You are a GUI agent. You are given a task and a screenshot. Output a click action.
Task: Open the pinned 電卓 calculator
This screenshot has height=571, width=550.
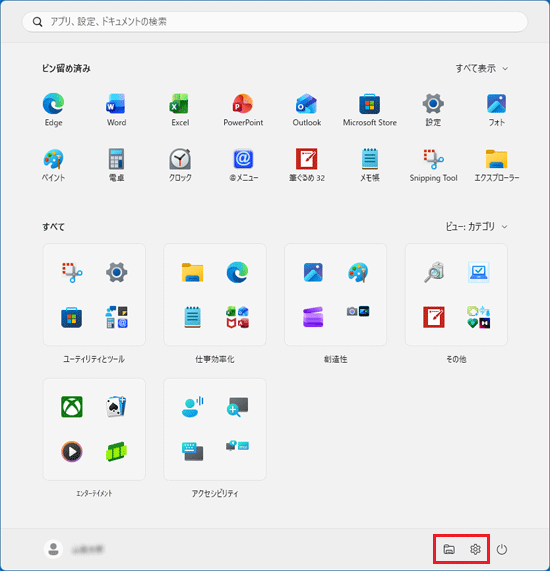116,165
